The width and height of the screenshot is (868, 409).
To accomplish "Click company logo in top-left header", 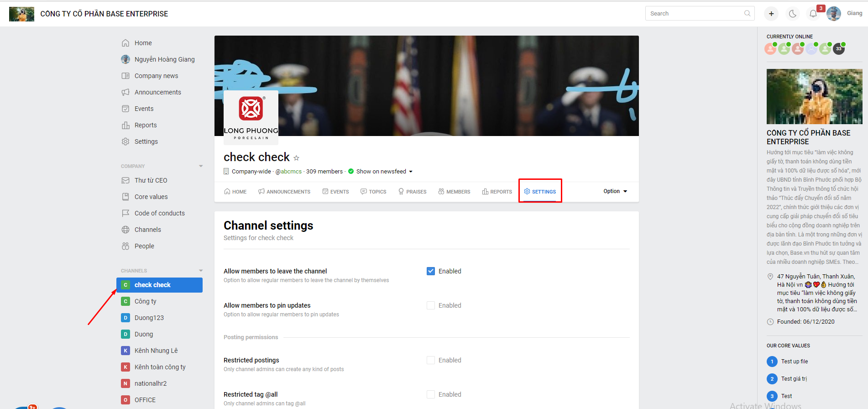I will coord(21,14).
